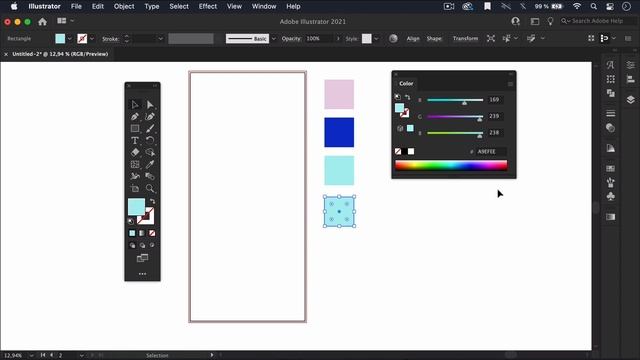The height and width of the screenshot is (360, 640).
Task: Open the Symbols panel club icon
Action: click(x=611, y=196)
